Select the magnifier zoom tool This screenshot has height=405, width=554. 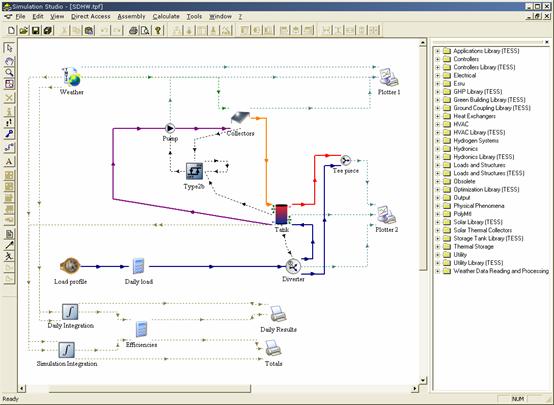point(9,72)
